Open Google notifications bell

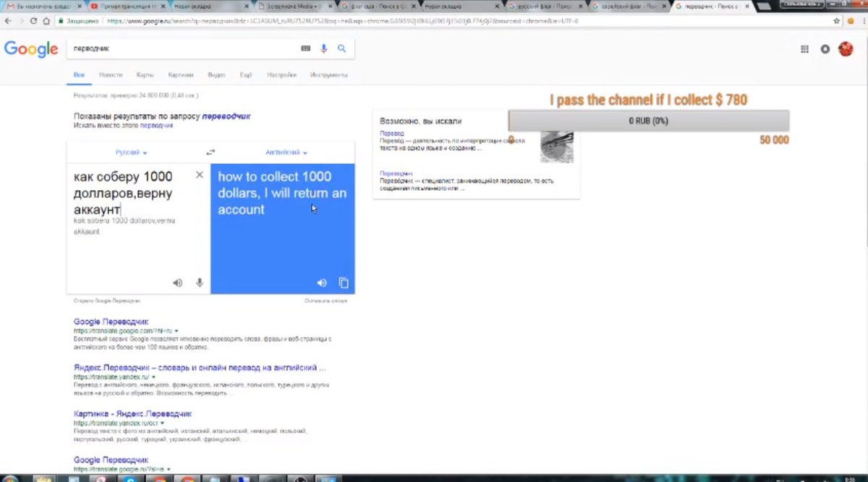825,49
